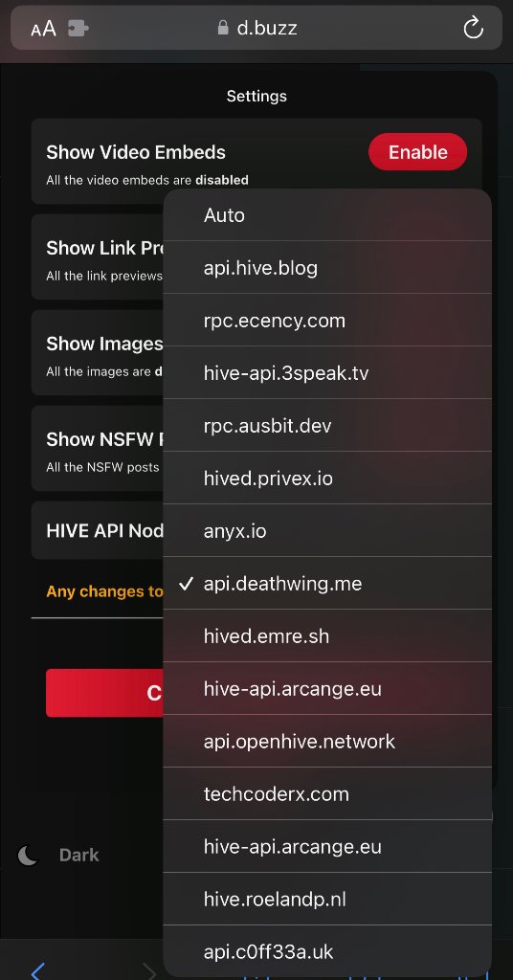Image resolution: width=513 pixels, height=980 pixels.
Task: Click the d.buzz address bar
Action: (x=256, y=28)
